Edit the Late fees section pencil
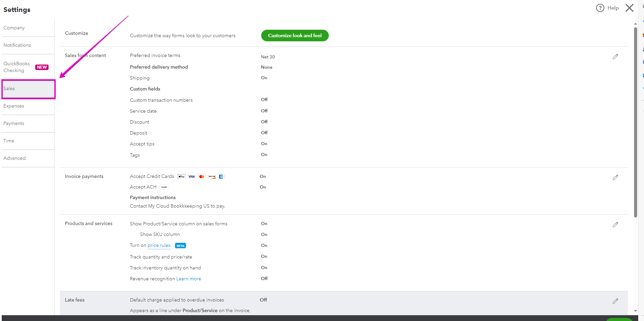 click(615, 301)
